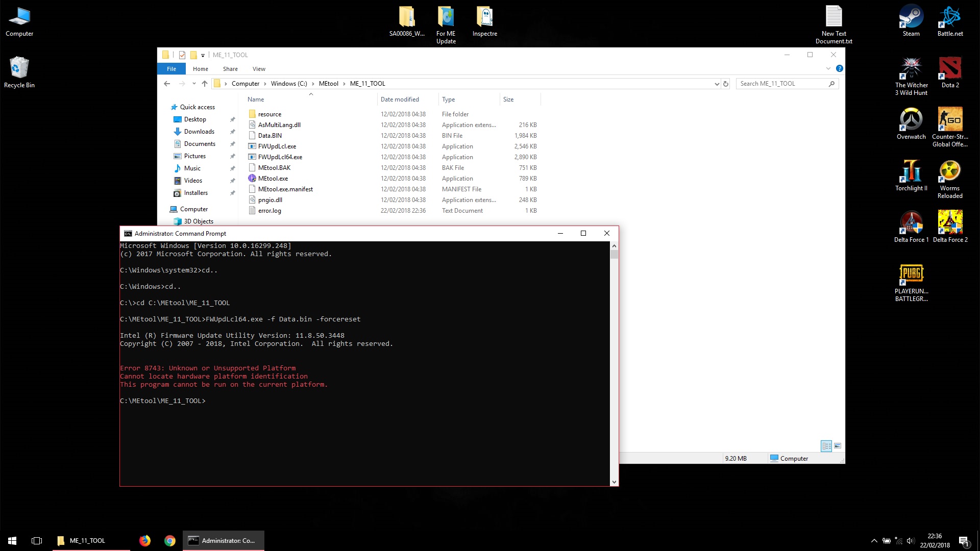The image size is (980, 551).
Task: Select the error.log text document
Action: (x=269, y=211)
